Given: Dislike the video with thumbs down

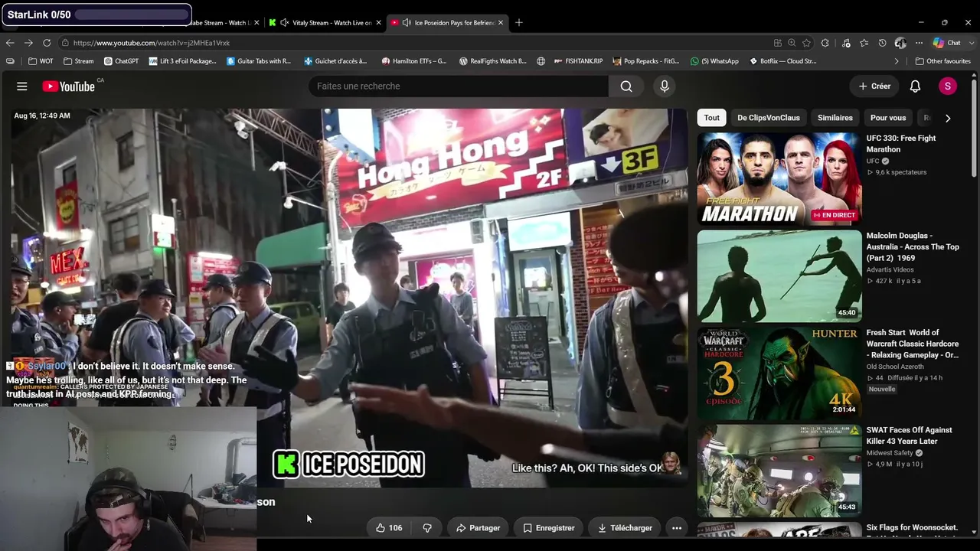Looking at the screenshot, I should tap(427, 528).
